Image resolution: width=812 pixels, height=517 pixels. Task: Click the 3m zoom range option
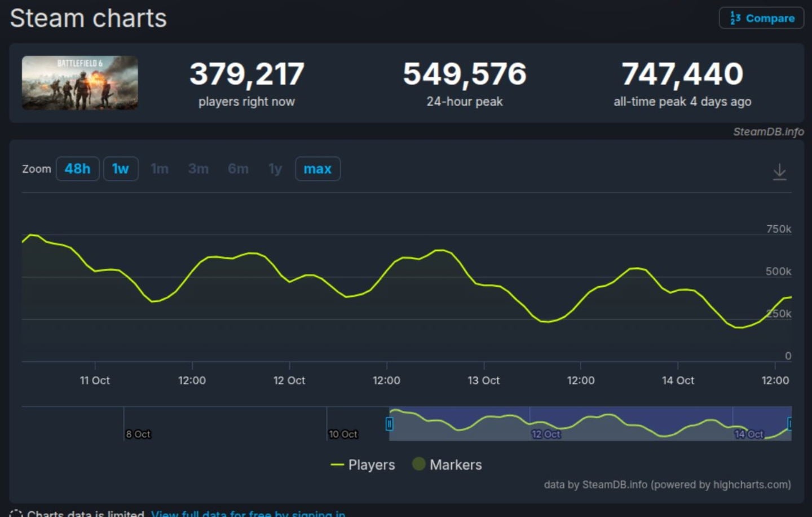[198, 168]
